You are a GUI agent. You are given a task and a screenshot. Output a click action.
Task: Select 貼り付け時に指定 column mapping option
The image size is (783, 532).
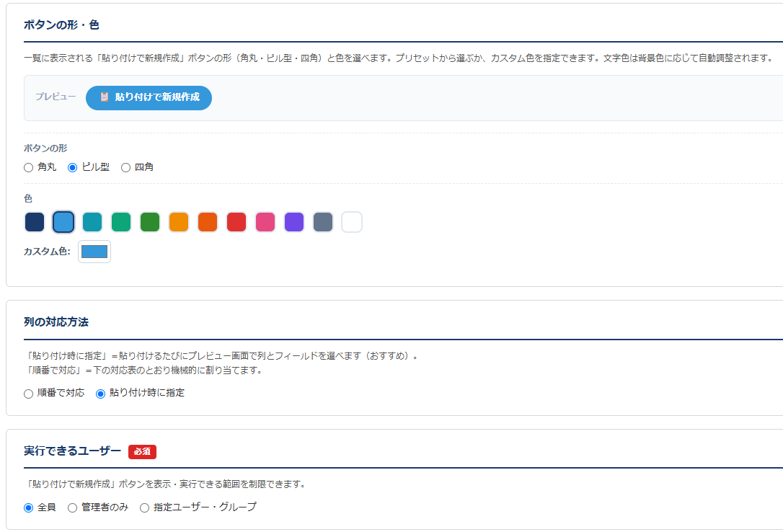100,394
